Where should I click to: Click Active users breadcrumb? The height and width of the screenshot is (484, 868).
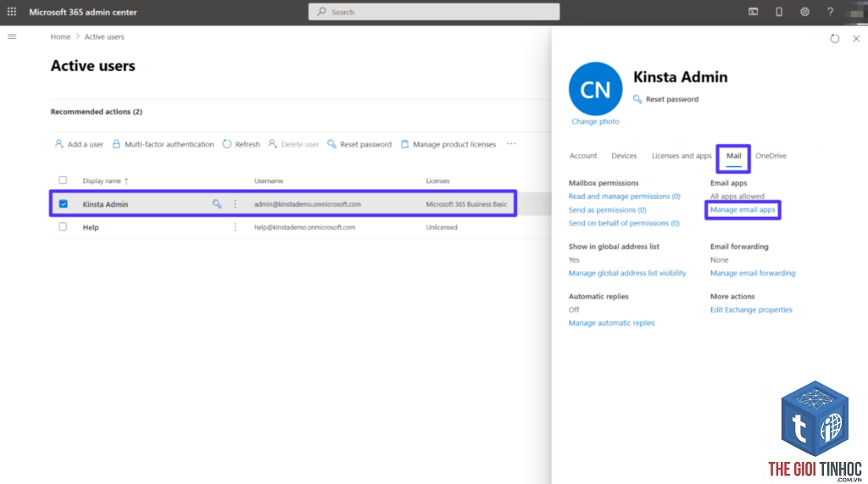(104, 36)
